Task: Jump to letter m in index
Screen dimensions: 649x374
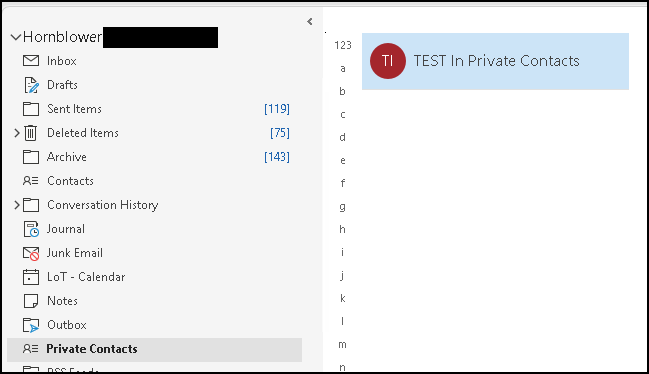Action: 342,344
